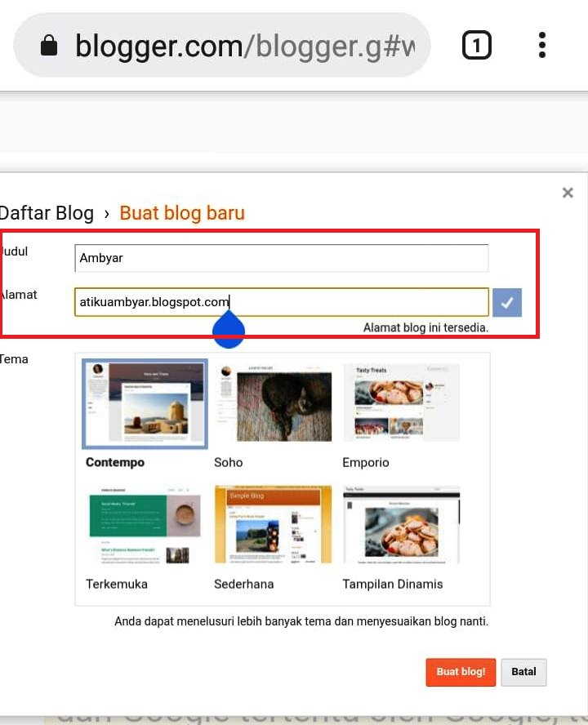Focus the Judul field containing Ambyar
Image resolution: width=588 pixels, height=725 pixels.
coord(281,258)
